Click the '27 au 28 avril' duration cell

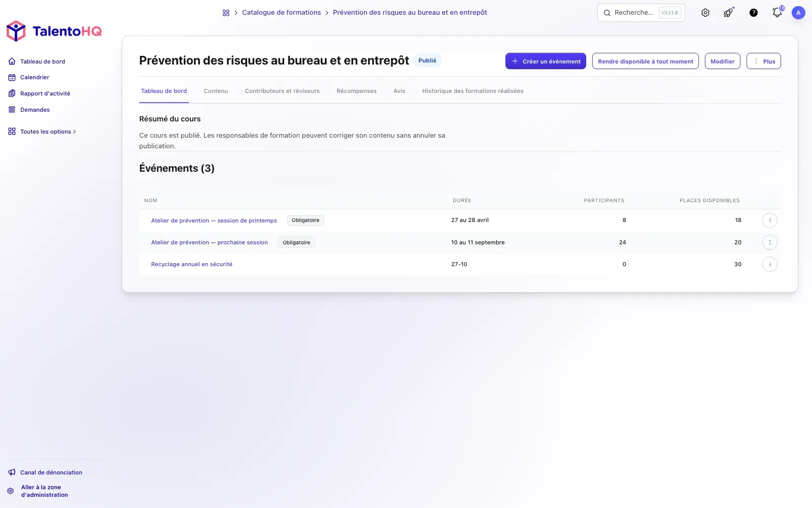(x=470, y=220)
